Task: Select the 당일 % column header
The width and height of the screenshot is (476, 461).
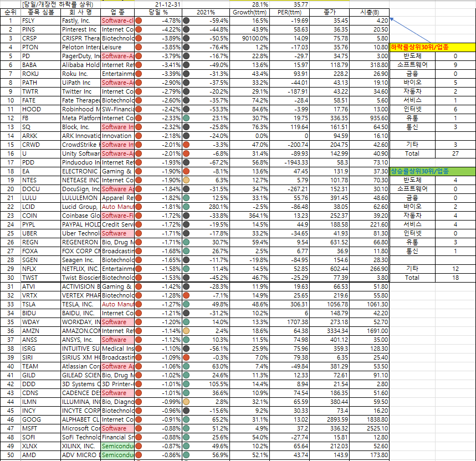Action: pyautogui.click(x=158, y=12)
